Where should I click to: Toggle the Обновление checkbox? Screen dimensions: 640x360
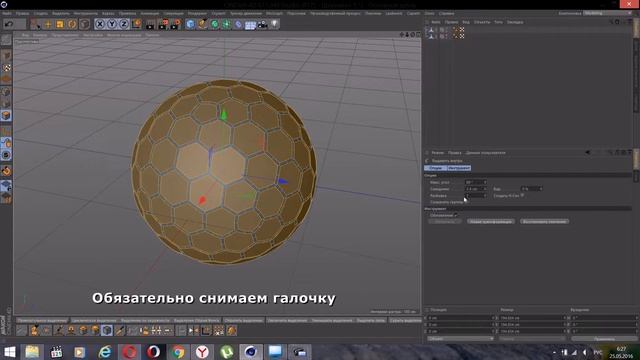456,215
